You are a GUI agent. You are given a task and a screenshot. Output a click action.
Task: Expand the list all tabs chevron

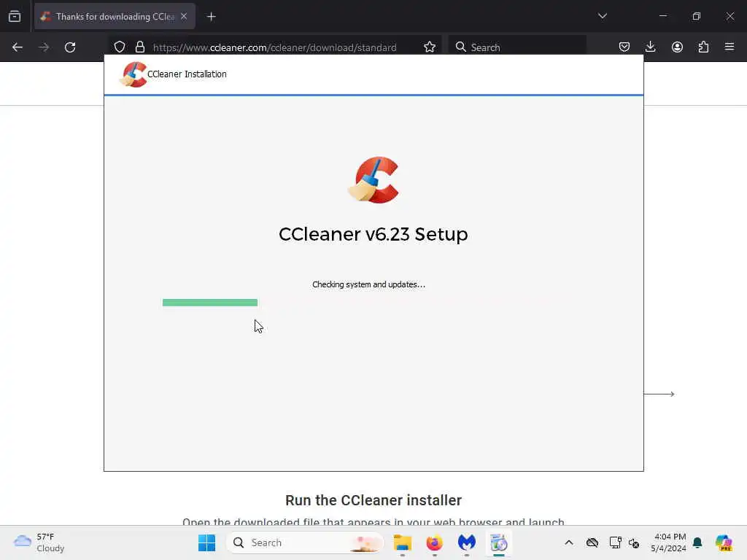pyautogui.click(x=602, y=16)
